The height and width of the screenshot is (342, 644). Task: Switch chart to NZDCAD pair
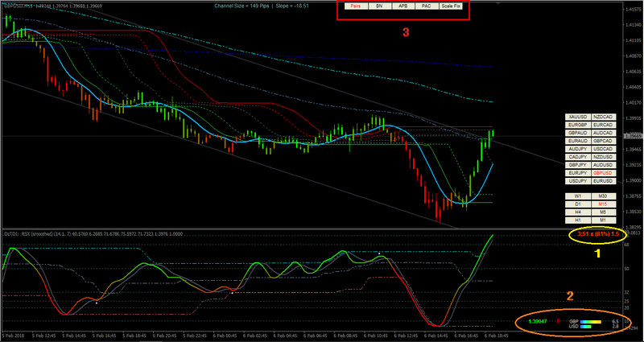click(604, 117)
